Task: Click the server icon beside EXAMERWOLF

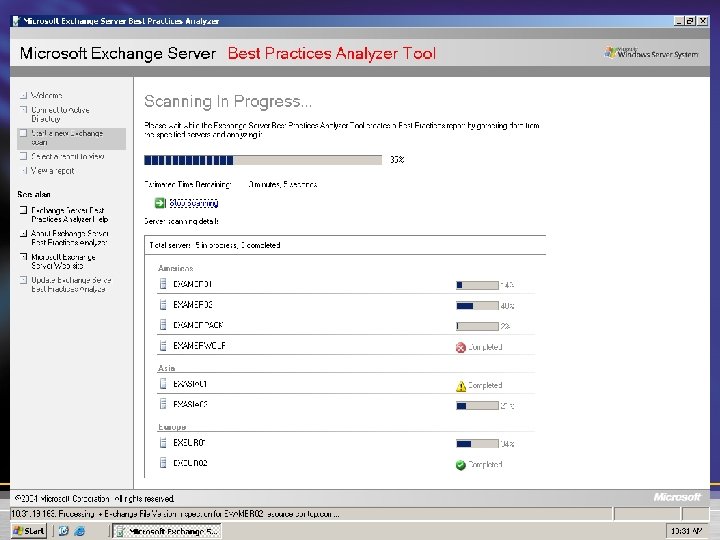Action: pos(163,345)
